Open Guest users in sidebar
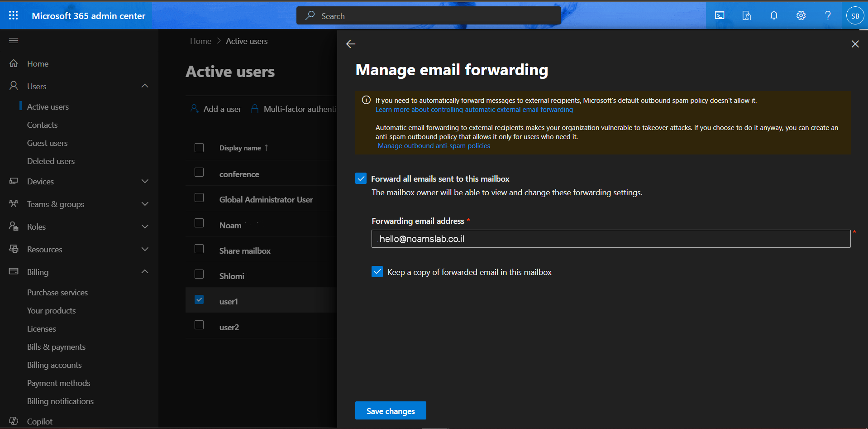The height and width of the screenshot is (429, 868). [48, 143]
